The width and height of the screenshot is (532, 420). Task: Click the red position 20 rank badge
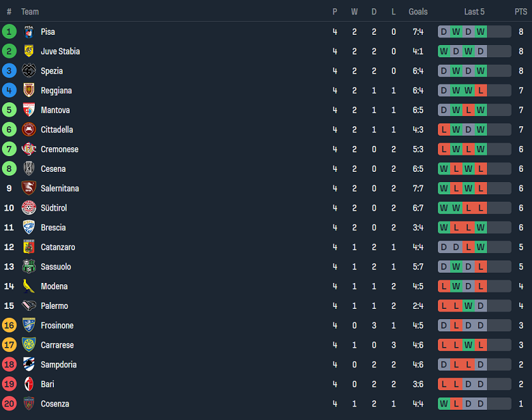tap(9, 404)
